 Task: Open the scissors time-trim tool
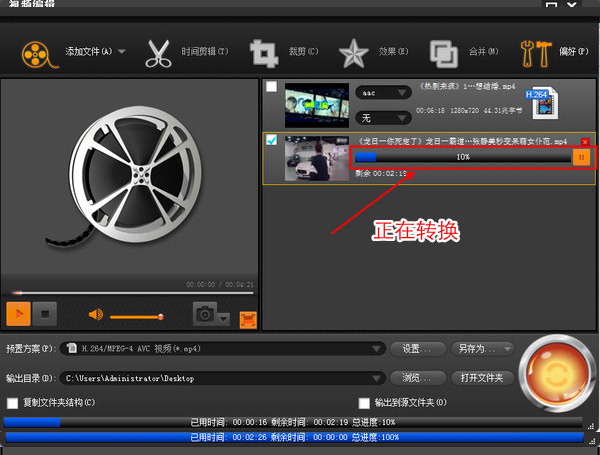160,51
